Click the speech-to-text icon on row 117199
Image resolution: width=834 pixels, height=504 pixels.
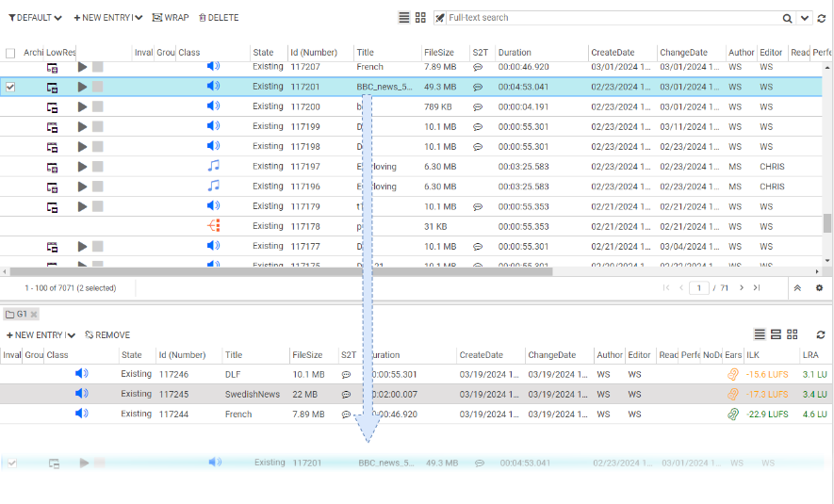click(x=478, y=126)
